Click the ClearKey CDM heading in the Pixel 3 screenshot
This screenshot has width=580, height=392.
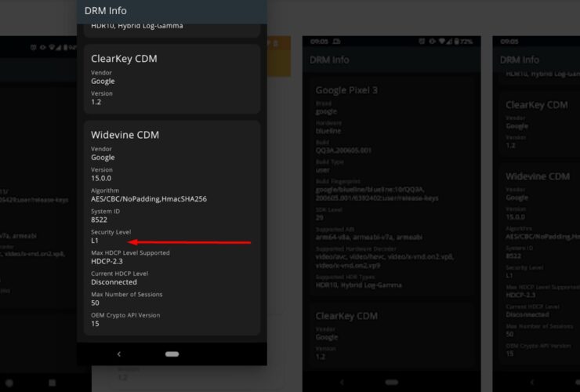click(346, 316)
